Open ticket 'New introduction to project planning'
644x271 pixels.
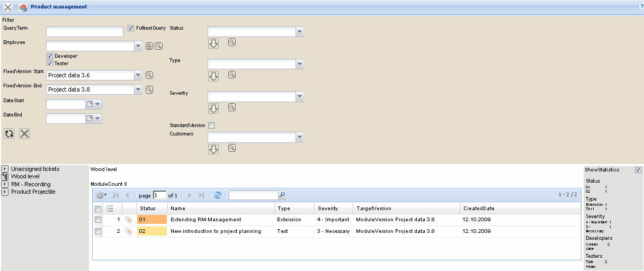pyautogui.click(x=216, y=231)
